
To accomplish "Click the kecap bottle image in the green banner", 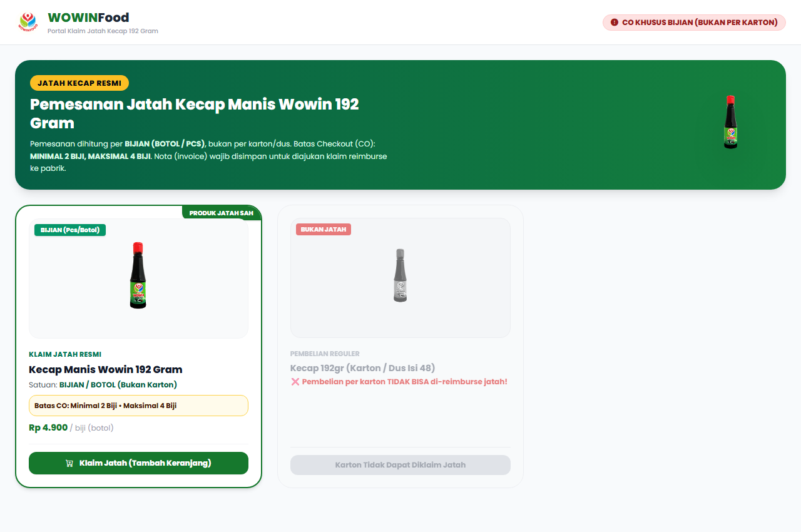I will 730,122.
